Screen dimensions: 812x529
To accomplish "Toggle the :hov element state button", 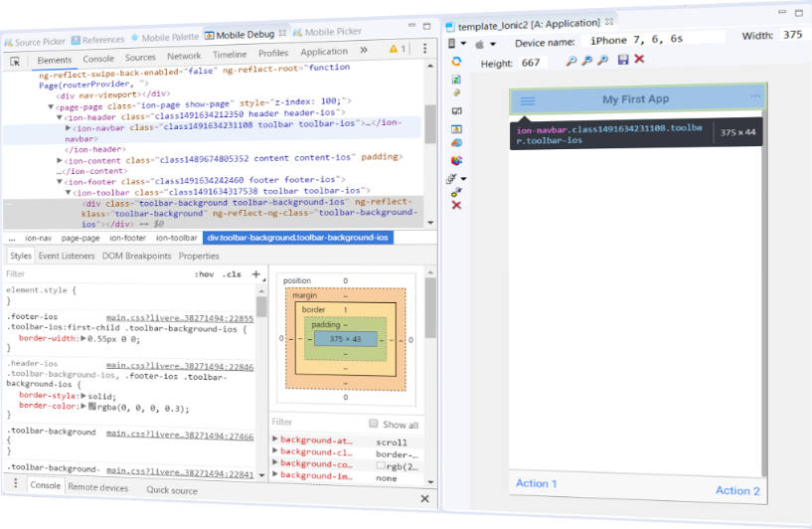I will (204, 274).
